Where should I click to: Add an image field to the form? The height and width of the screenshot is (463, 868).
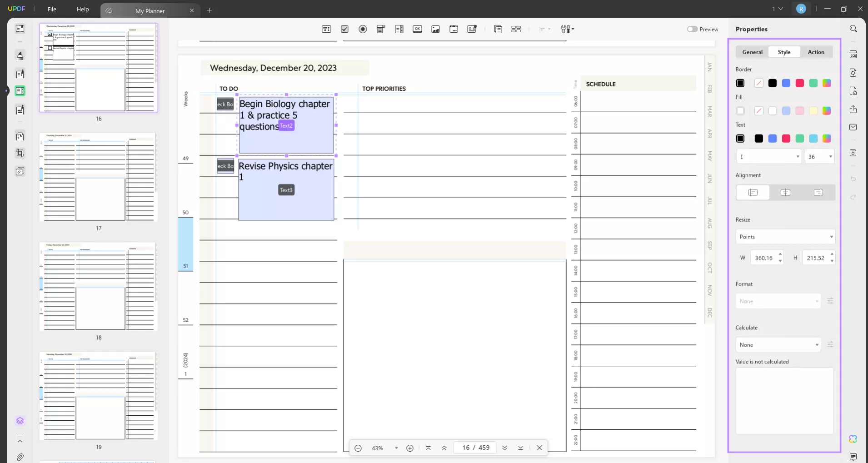pyautogui.click(x=435, y=29)
